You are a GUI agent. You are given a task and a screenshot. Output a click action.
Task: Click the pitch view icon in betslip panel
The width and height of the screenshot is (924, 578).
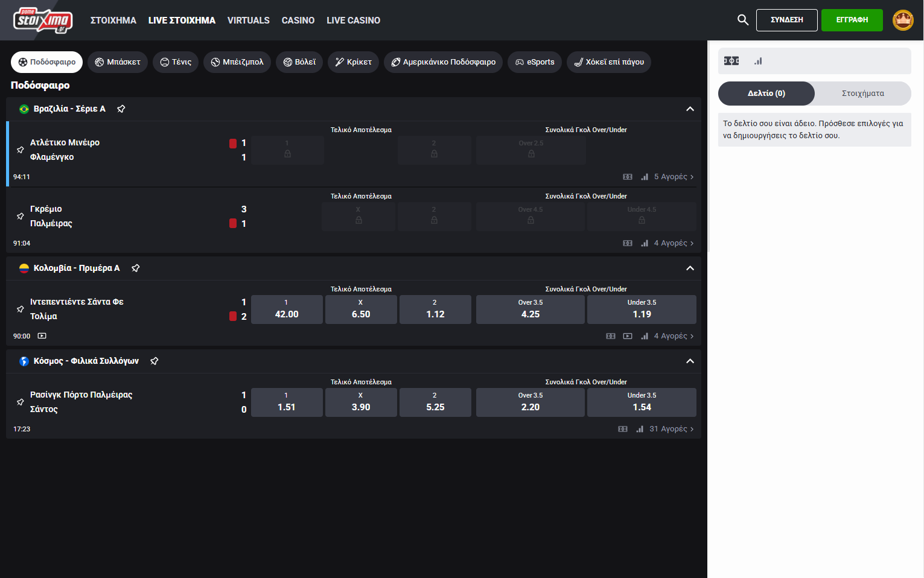tap(731, 61)
